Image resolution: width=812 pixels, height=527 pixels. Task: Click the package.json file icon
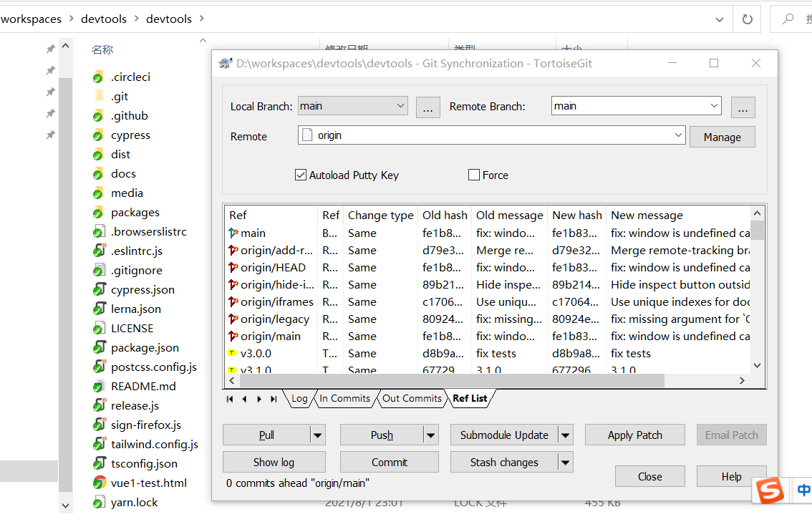click(x=99, y=348)
